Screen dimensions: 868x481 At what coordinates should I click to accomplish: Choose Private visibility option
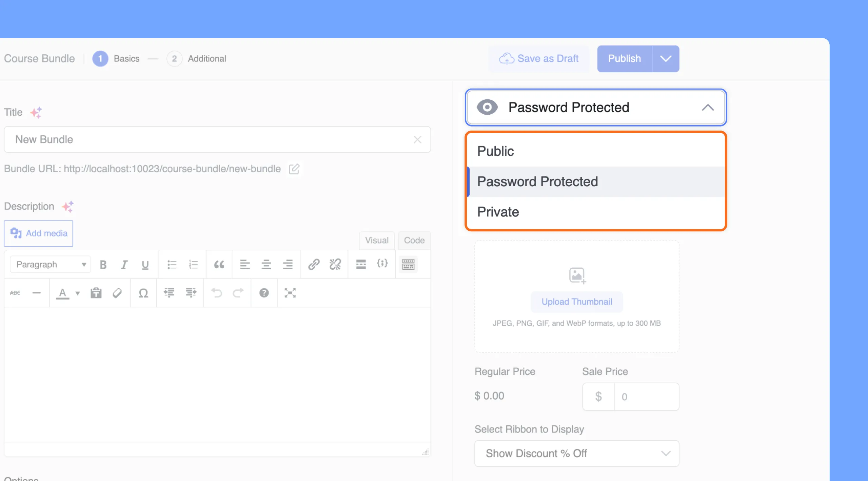pyautogui.click(x=596, y=212)
